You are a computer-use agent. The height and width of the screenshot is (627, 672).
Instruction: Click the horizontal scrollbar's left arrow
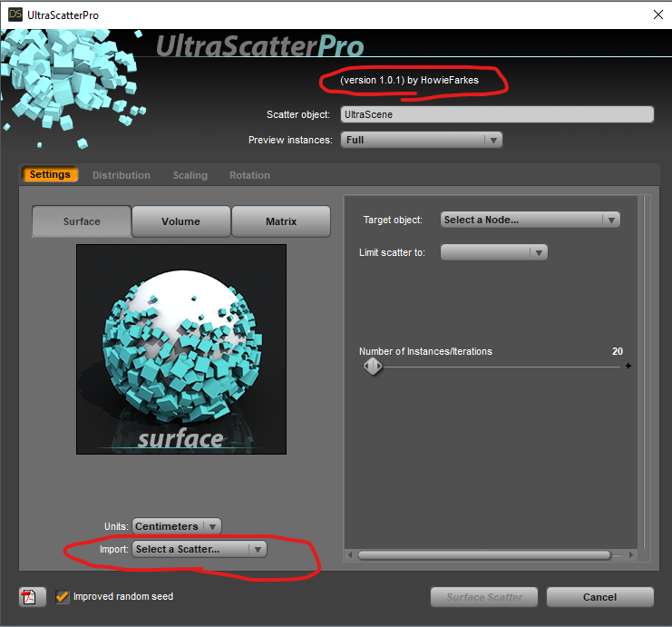tap(350, 555)
